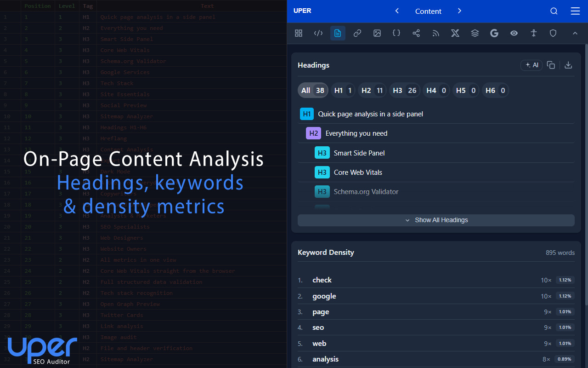588x368 pixels.
Task: Toggle the H3 headings filter
Action: 404,90
